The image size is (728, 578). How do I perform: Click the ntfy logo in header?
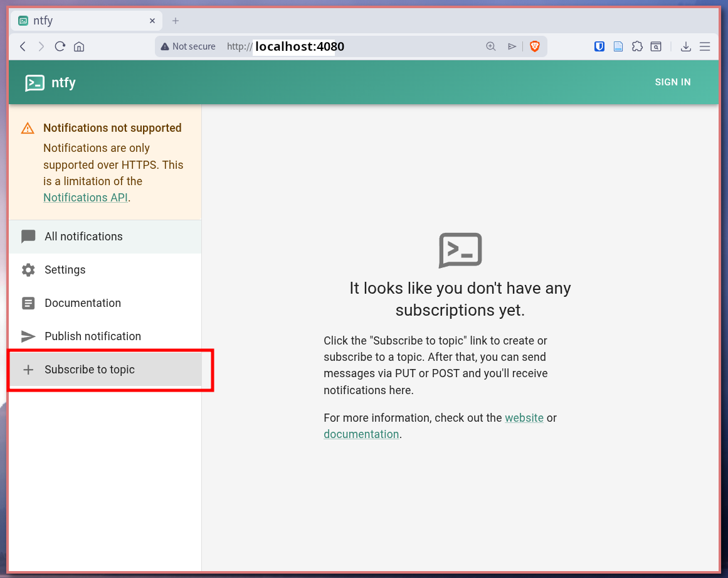(34, 83)
